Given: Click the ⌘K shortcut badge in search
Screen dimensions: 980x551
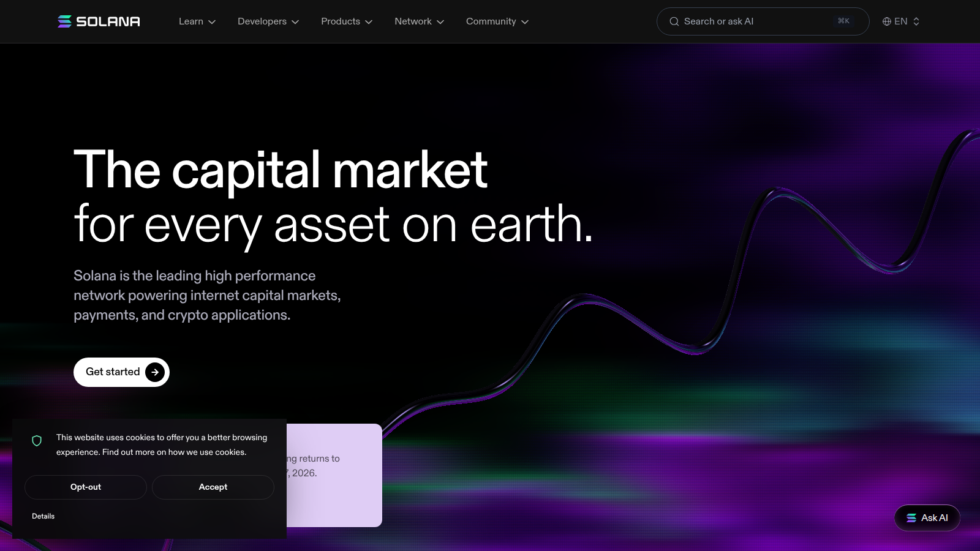Looking at the screenshot, I should 843,21.
